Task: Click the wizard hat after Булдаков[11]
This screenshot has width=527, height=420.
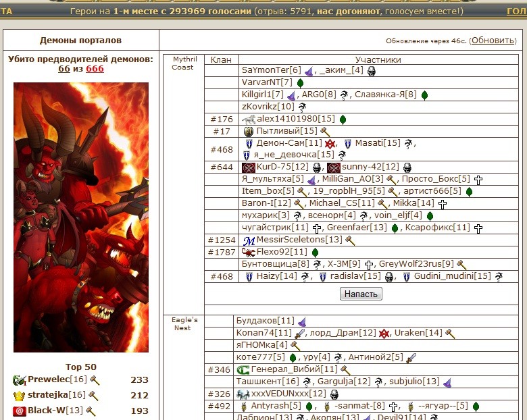Action: pyautogui.click(x=302, y=321)
